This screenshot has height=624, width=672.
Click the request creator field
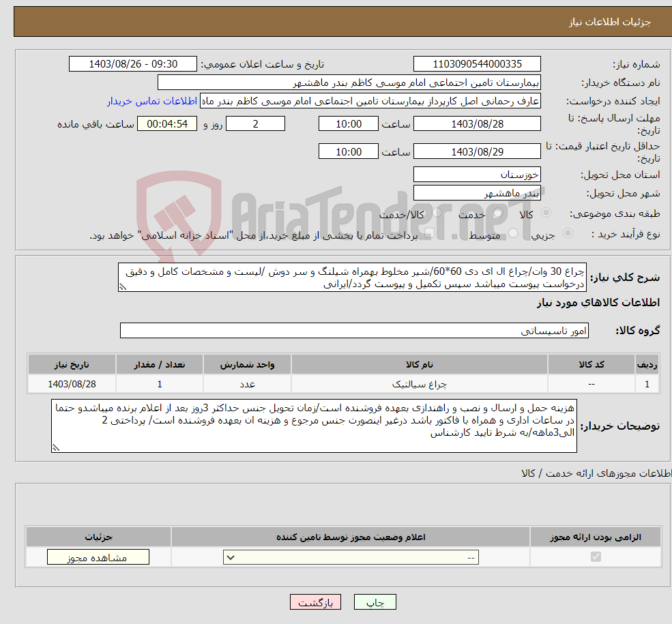coord(370,101)
